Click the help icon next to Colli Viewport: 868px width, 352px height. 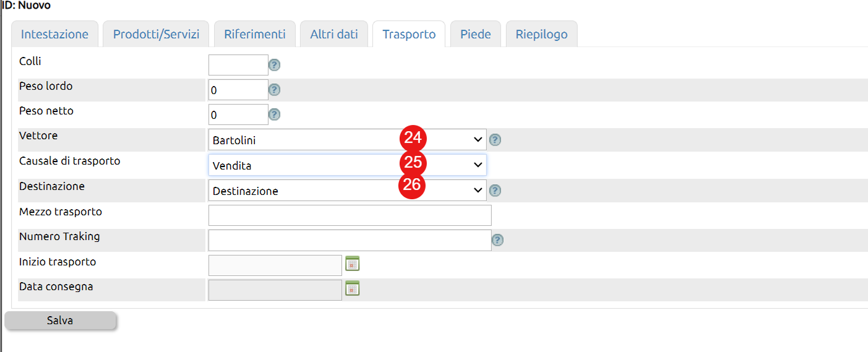click(x=275, y=65)
